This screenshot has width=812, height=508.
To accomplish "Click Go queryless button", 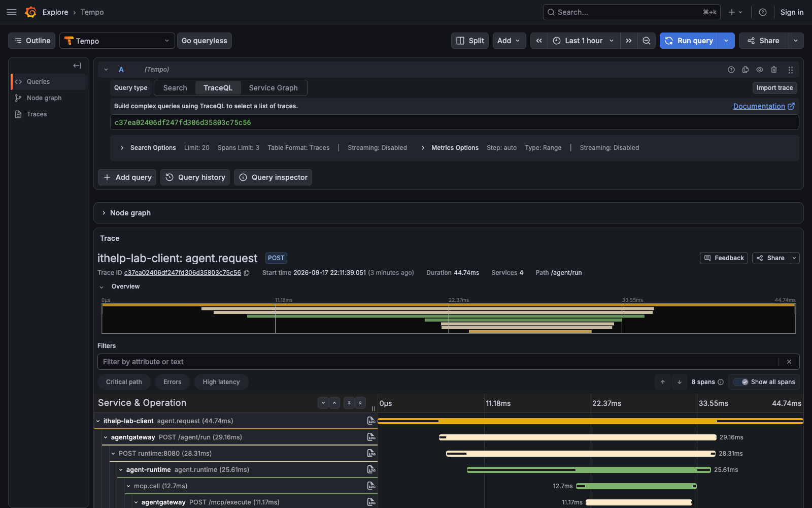I will [x=205, y=41].
